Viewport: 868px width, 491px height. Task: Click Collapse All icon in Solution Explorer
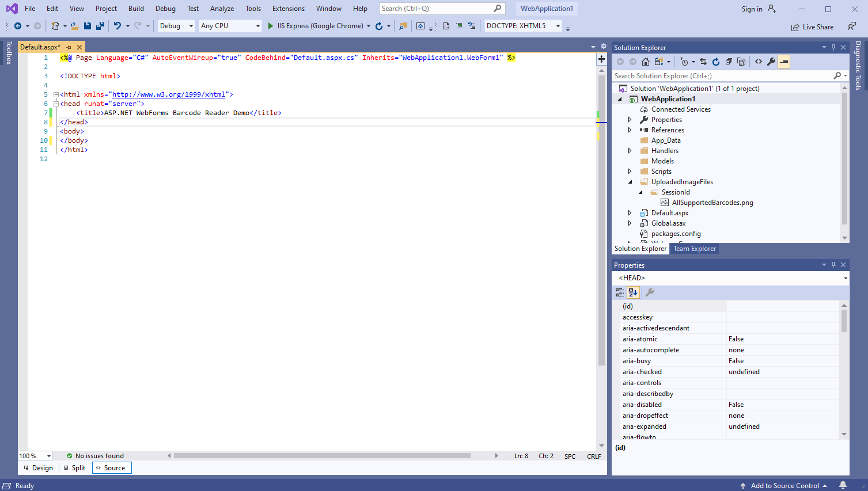[x=729, y=62]
